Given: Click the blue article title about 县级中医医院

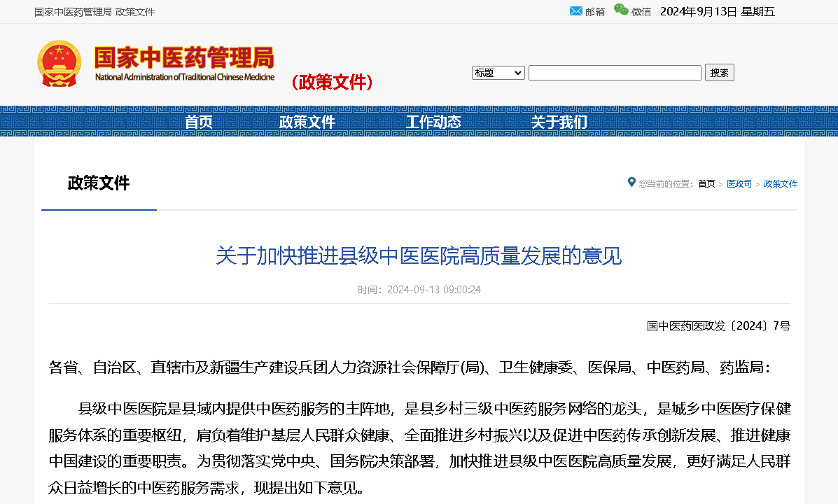Looking at the screenshot, I should coord(419,256).
